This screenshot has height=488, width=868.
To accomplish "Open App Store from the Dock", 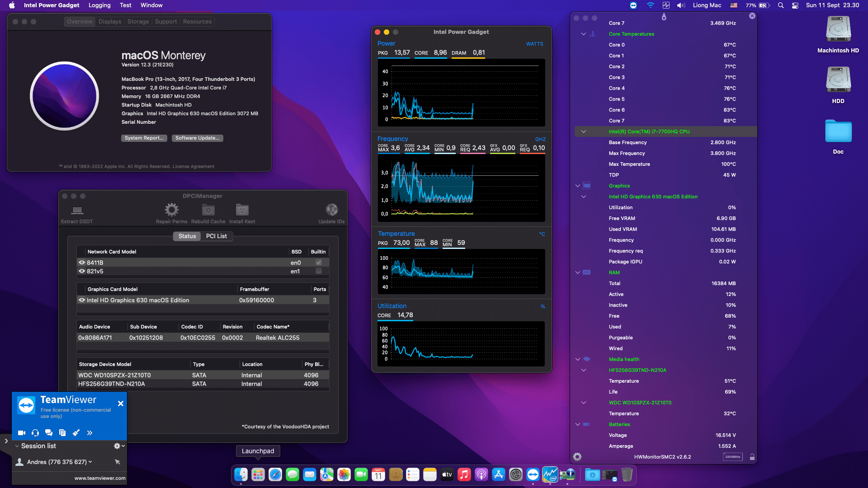I will pos(499,474).
